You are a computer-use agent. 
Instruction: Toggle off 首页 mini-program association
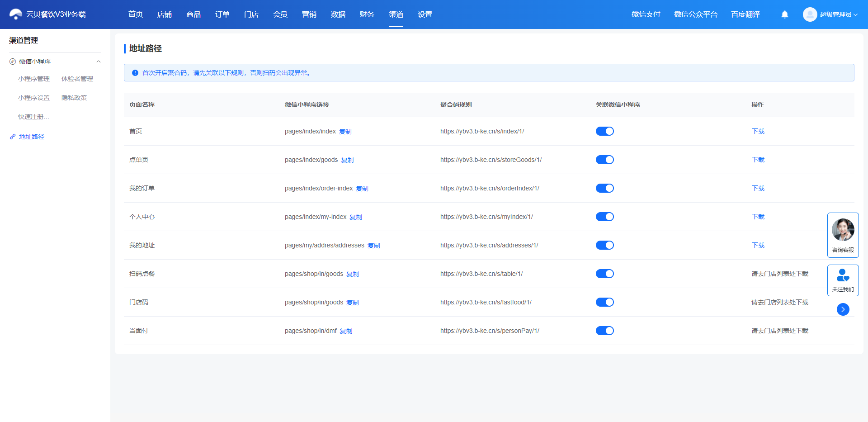(604, 131)
